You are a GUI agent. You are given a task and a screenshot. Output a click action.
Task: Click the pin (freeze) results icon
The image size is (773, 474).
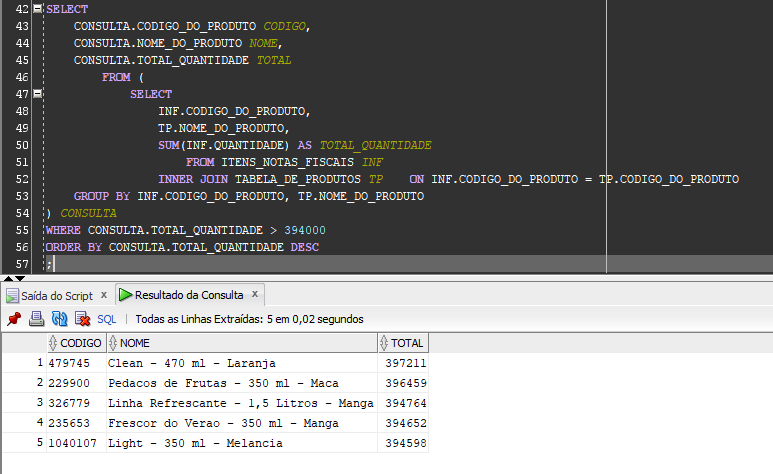click(x=14, y=319)
